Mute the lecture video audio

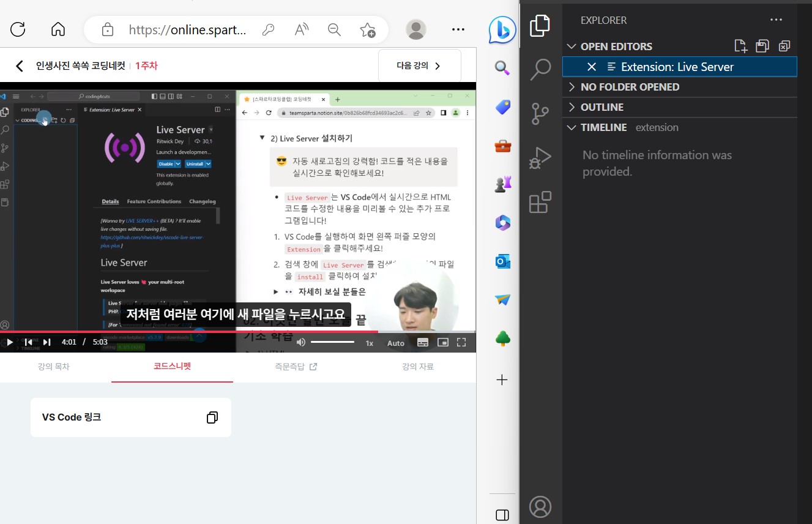click(x=300, y=342)
